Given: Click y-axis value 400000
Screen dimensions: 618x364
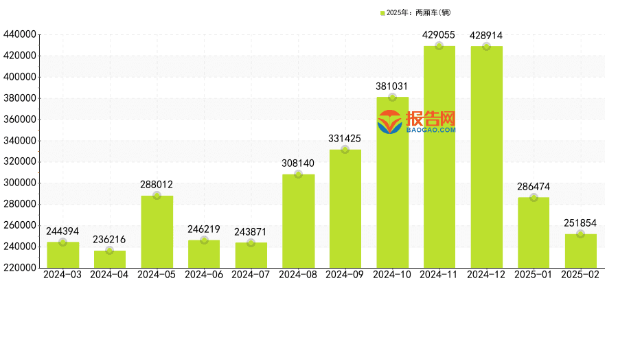Looking at the screenshot, I should [20, 77].
